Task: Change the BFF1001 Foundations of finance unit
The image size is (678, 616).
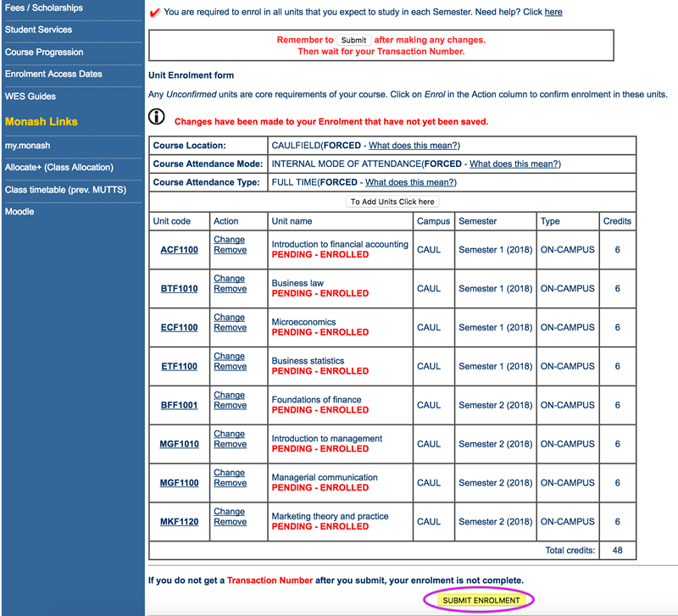Action: point(229,395)
